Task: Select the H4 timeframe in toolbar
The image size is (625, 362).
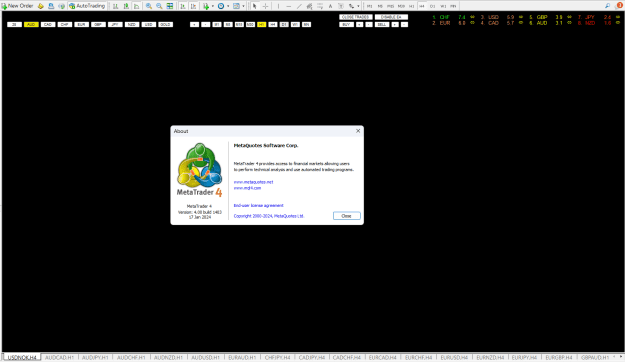Action: point(422,6)
